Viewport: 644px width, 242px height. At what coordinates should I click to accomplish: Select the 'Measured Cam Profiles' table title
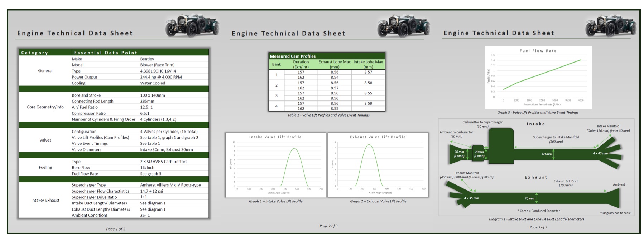(x=293, y=56)
